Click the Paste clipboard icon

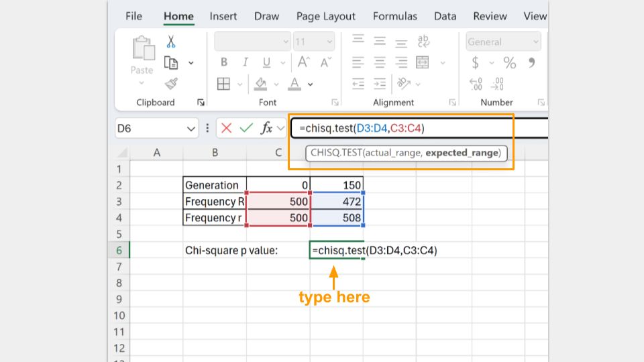[143, 48]
